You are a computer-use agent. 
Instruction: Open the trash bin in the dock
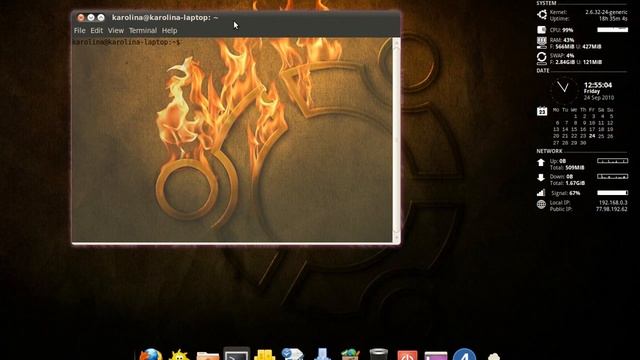(378, 354)
